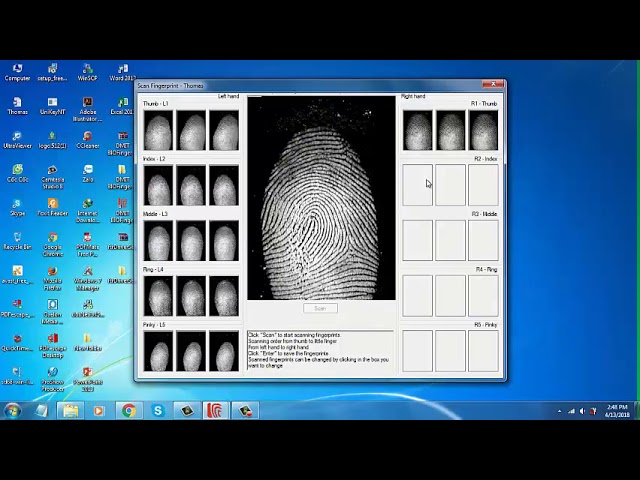The image size is (640, 480).
Task: Click the taskbar clock showing 2:48 PM
Action: pyautogui.click(x=617, y=411)
